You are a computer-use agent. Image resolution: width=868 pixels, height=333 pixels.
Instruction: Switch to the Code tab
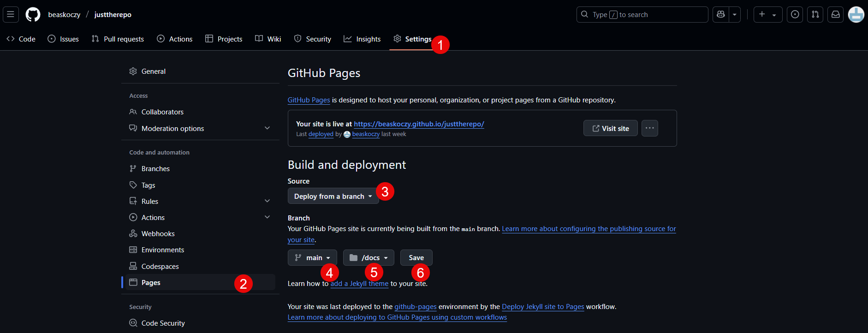[x=21, y=39]
